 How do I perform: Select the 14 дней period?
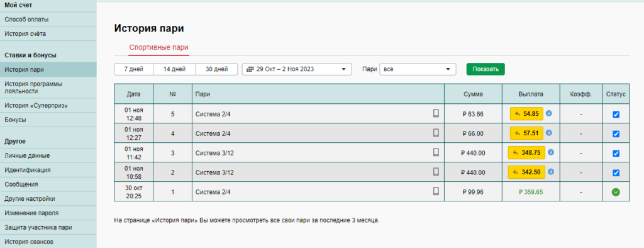point(174,69)
